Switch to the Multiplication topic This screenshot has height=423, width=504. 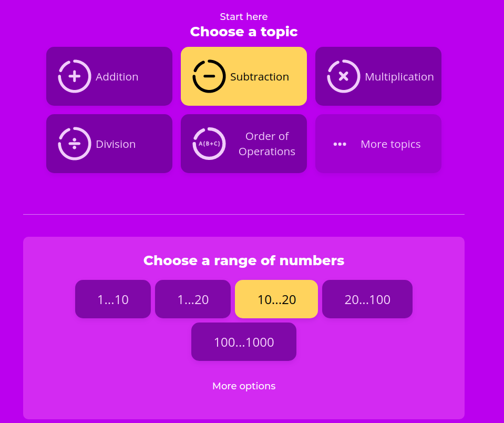[x=378, y=76]
